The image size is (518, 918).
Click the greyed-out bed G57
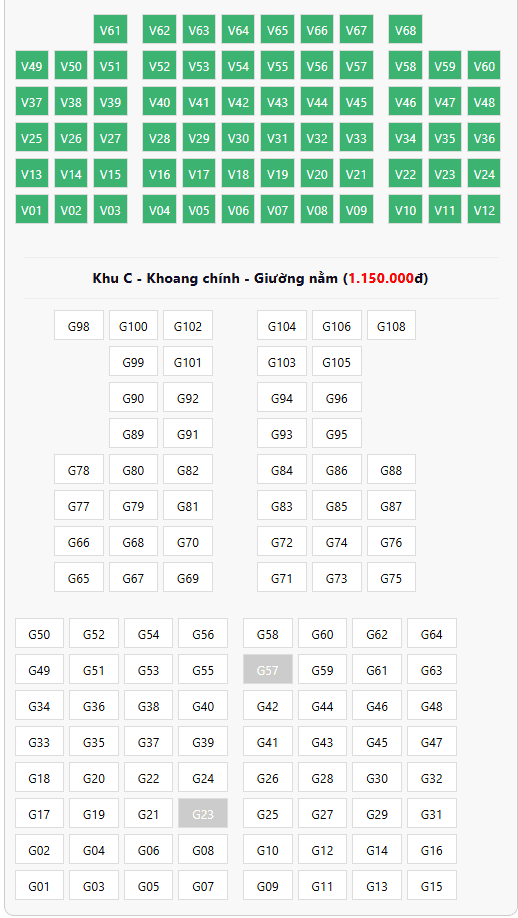[267, 669]
